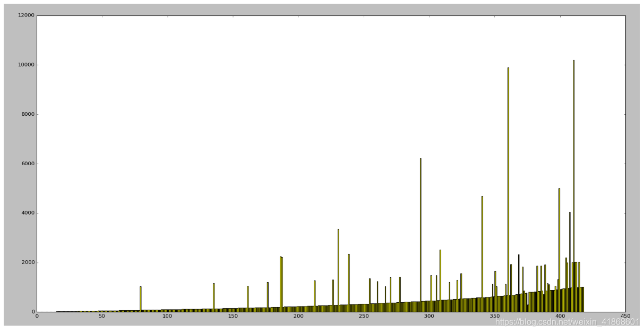
Task: Select the spike bar near x=176
Action: pos(268,297)
